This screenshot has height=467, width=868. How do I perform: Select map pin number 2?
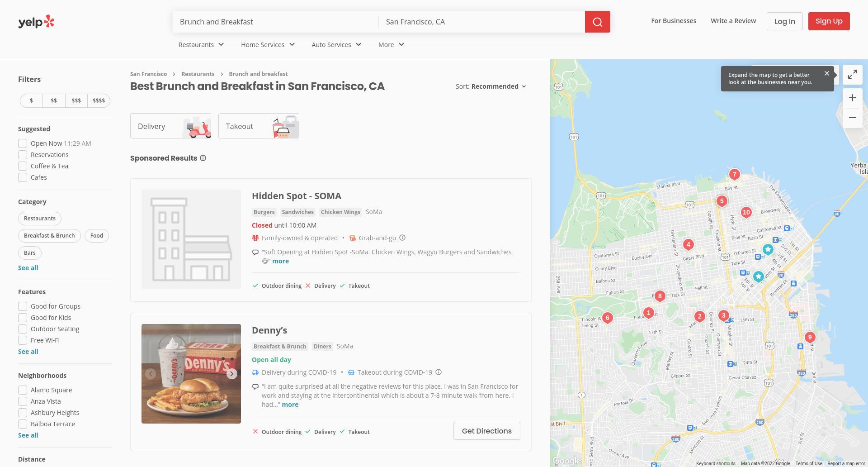pos(700,317)
